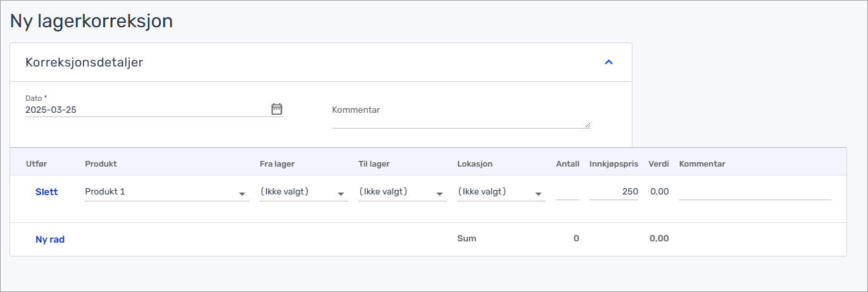The height and width of the screenshot is (292, 868).
Task: Open the Fra lager dropdown
Action: point(304,192)
